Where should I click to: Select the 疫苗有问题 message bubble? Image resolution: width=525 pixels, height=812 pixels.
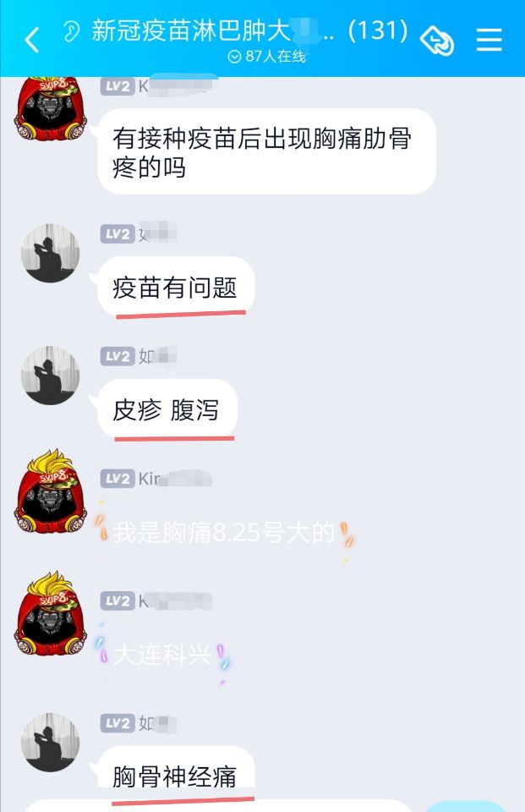tap(176, 288)
